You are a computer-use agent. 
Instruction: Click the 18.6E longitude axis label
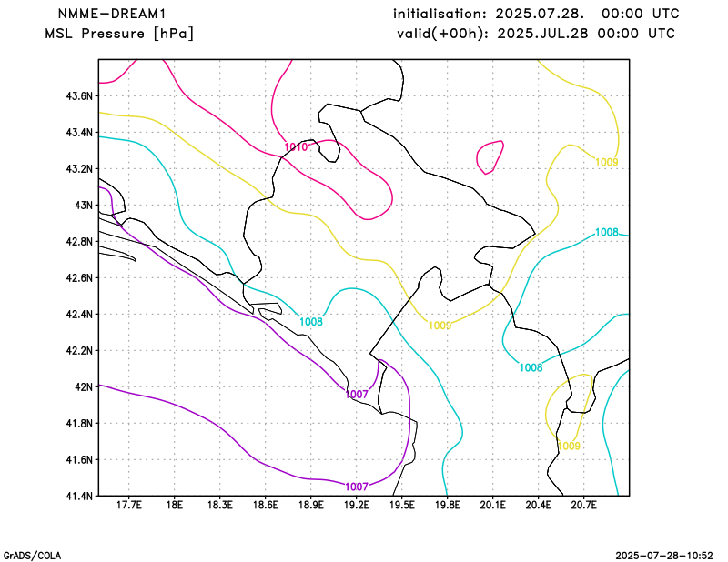point(265,505)
